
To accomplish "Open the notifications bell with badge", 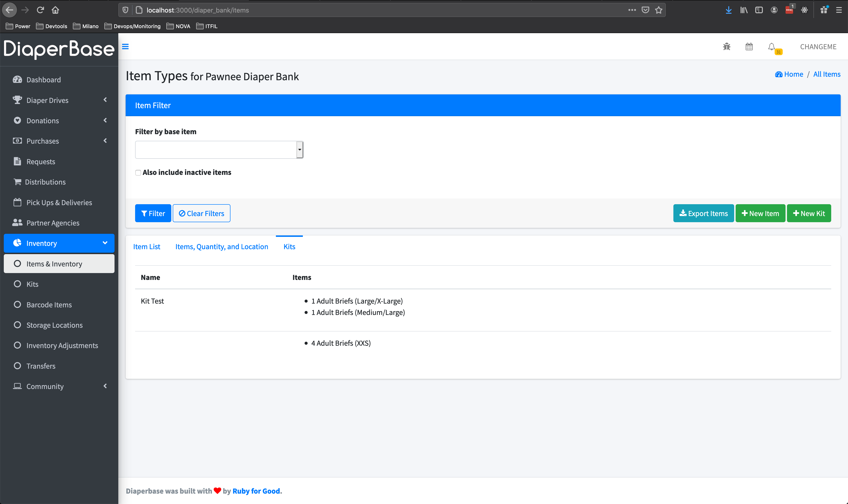I will 772,47.
